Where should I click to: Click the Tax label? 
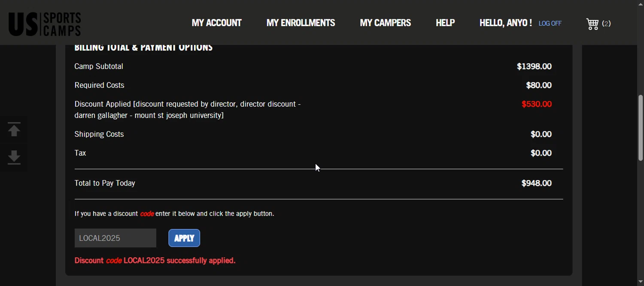(x=80, y=153)
